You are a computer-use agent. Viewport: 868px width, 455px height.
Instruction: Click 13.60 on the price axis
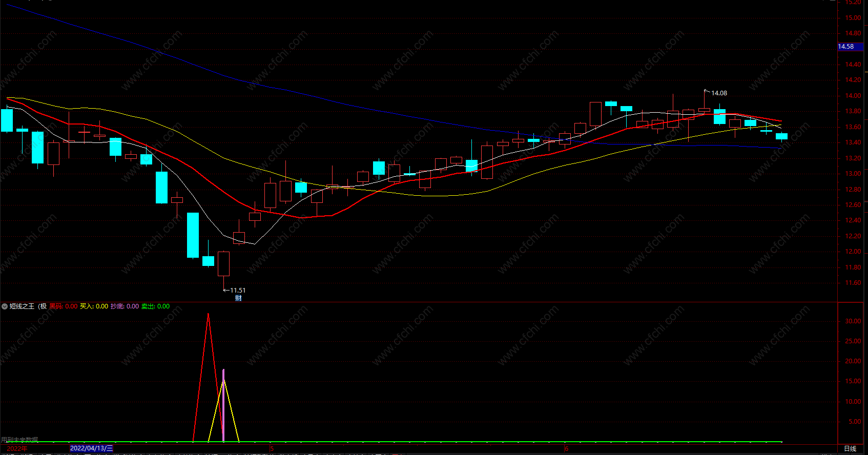click(853, 127)
